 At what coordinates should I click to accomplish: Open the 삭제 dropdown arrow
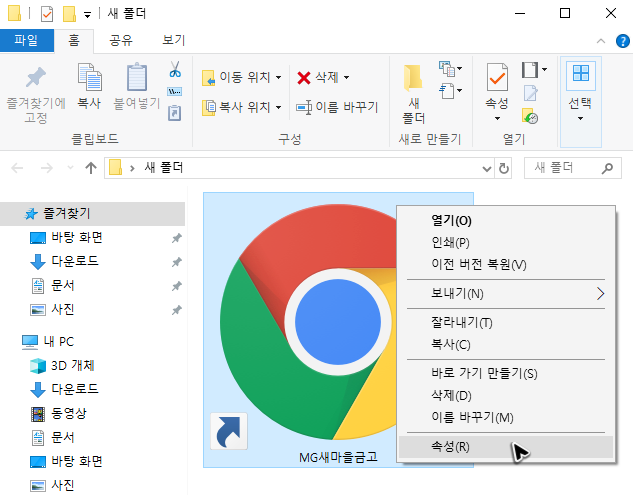click(346, 77)
